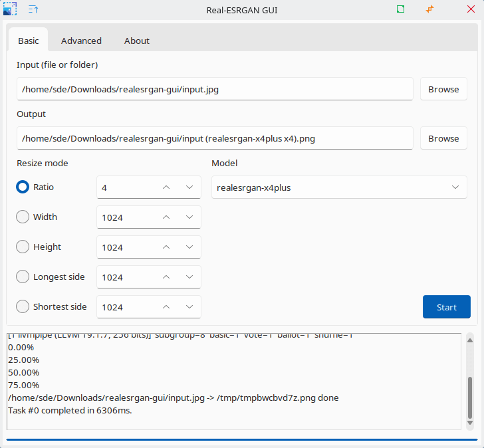The image size is (484, 448).
Task: Click the '50.00%' log line
Action: pos(24,372)
